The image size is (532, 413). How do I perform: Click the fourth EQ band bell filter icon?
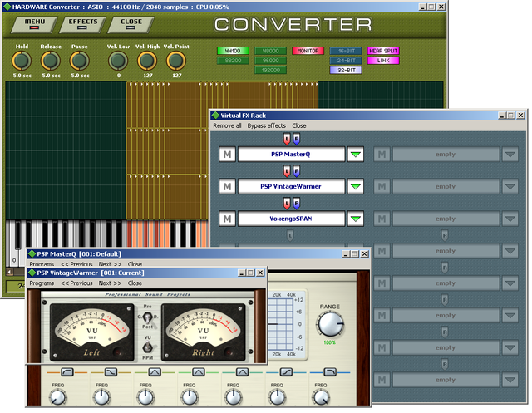199,372
